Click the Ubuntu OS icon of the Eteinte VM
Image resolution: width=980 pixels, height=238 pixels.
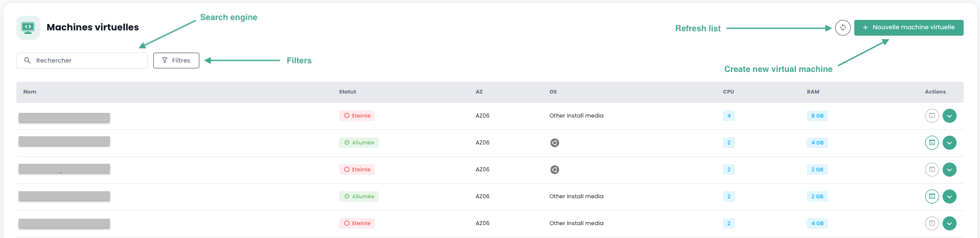pyautogui.click(x=554, y=170)
